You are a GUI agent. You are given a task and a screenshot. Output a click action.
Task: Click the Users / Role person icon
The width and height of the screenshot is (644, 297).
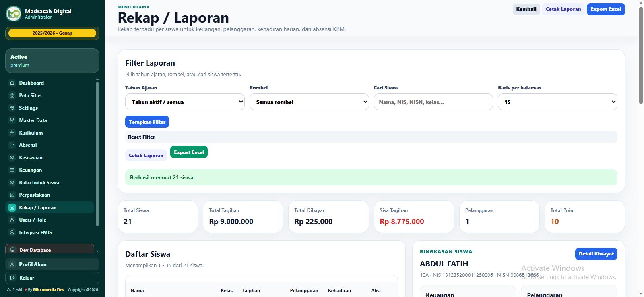pyautogui.click(x=12, y=220)
